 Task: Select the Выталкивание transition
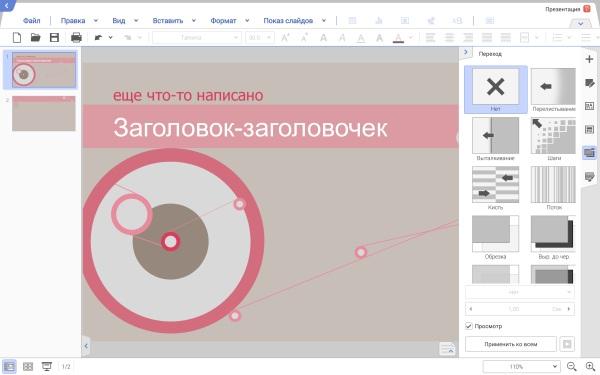click(496, 139)
